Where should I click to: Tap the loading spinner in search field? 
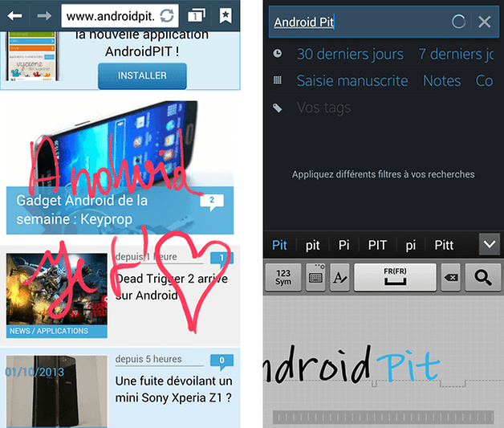[459, 22]
